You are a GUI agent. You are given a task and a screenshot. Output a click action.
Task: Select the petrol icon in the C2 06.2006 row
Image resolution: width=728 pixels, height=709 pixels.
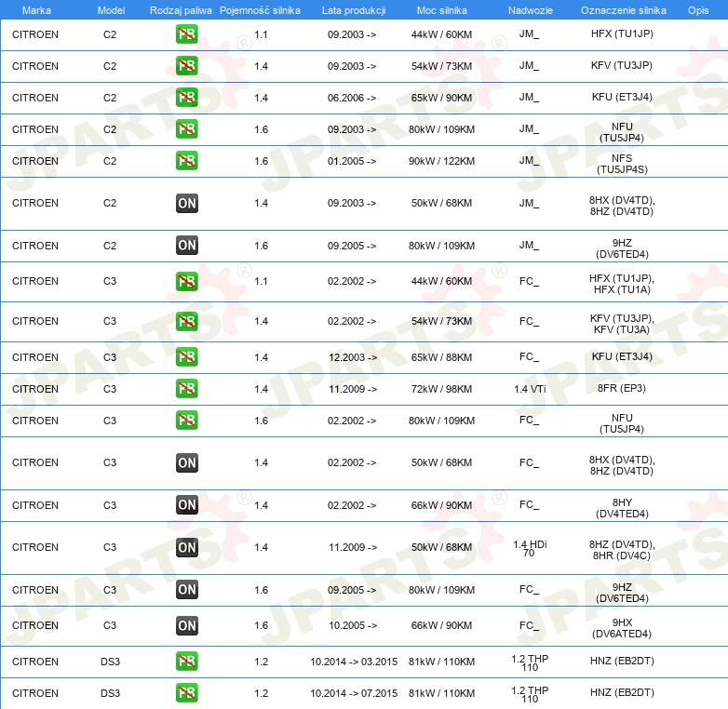pos(186,98)
